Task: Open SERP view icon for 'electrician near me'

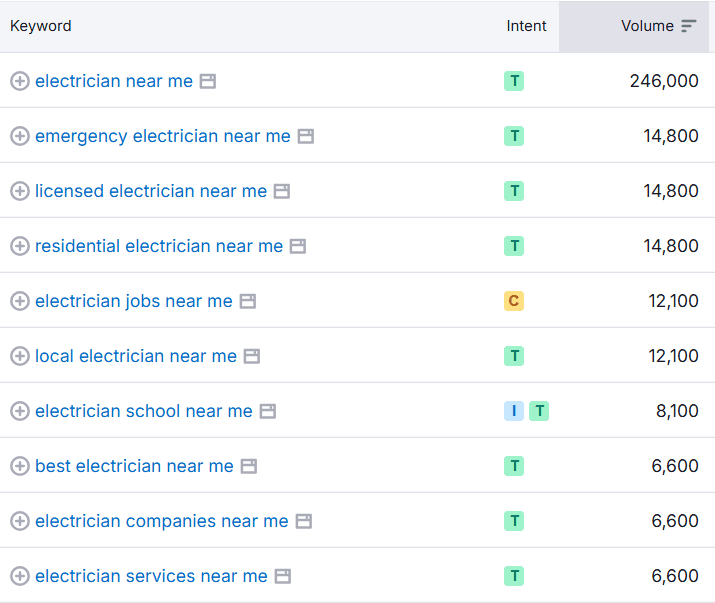Action: [208, 82]
